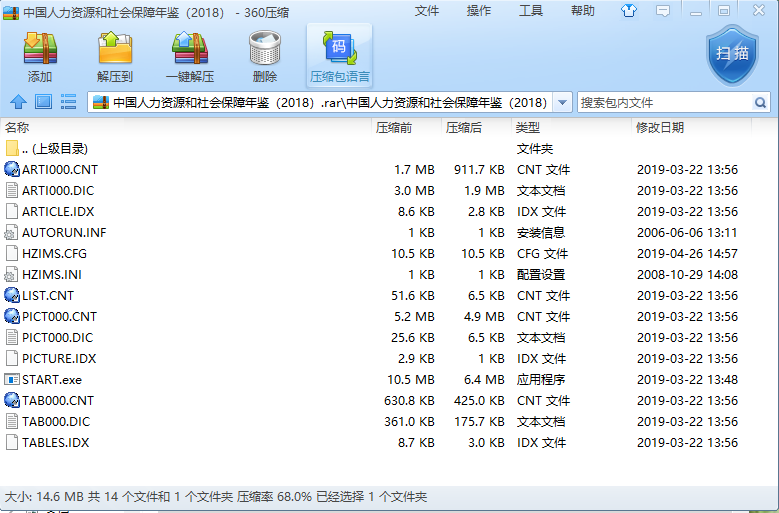779x513 pixels.
Task: Click the 解压到 (Extract to) icon
Action: click(115, 48)
